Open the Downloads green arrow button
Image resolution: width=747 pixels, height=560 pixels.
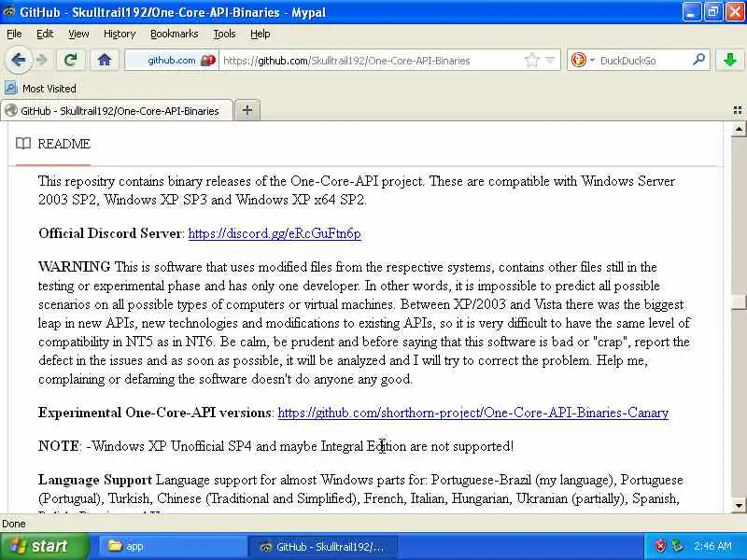pos(730,60)
